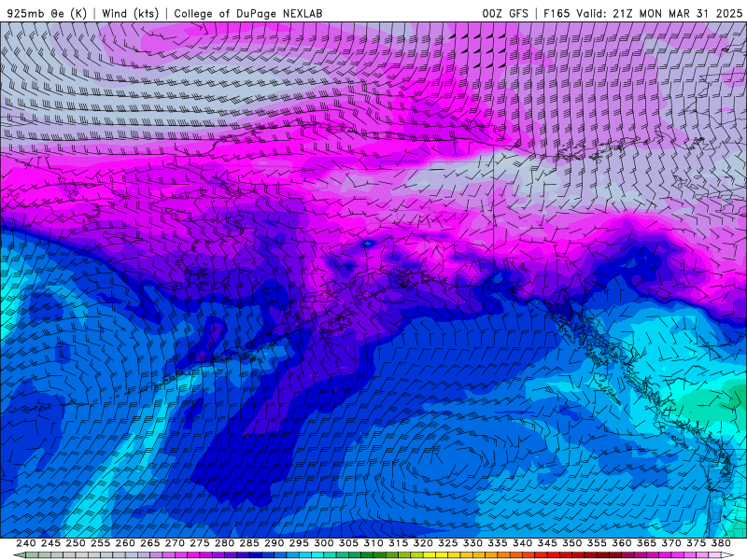Click the 370 color bar value
The height and width of the screenshot is (560, 747).
(x=671, y=543)
